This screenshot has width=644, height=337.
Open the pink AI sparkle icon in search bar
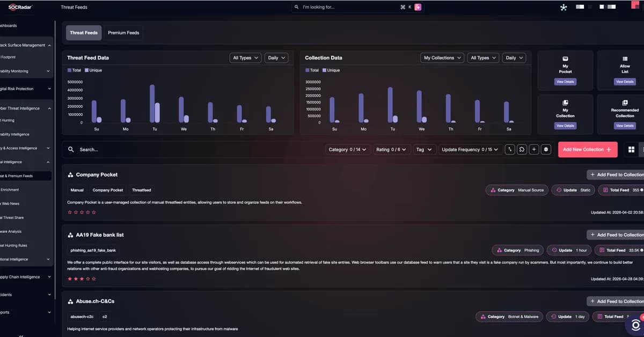coord(418,7)
